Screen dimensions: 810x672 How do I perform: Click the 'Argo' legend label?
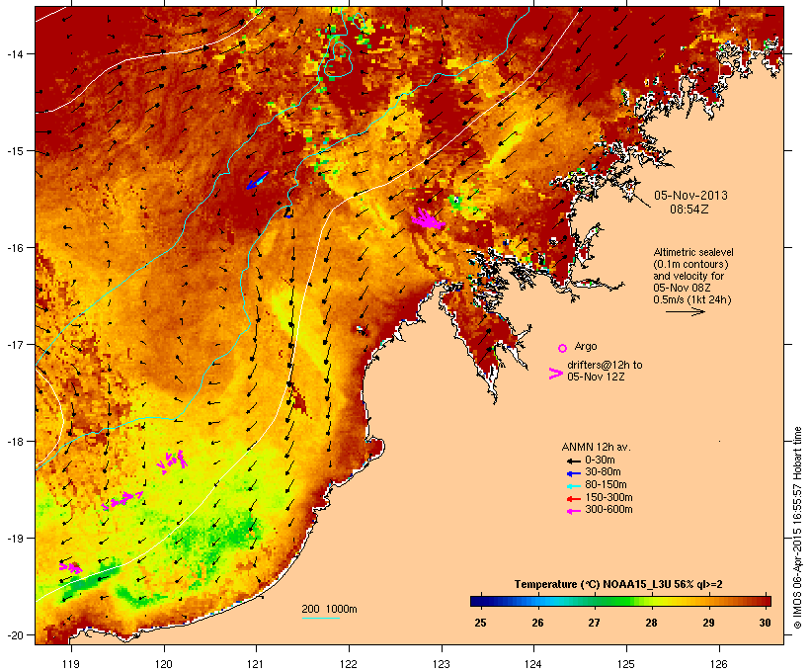click(x=586, y=346)
